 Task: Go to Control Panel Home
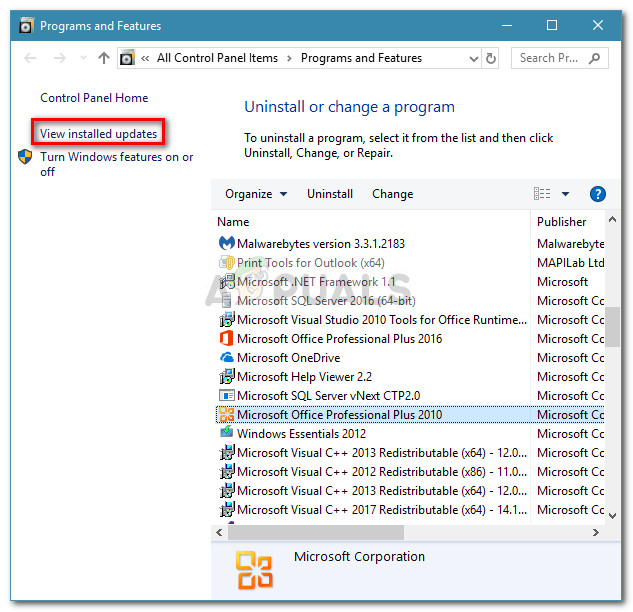pyautogui.click(x=94, y=98)
